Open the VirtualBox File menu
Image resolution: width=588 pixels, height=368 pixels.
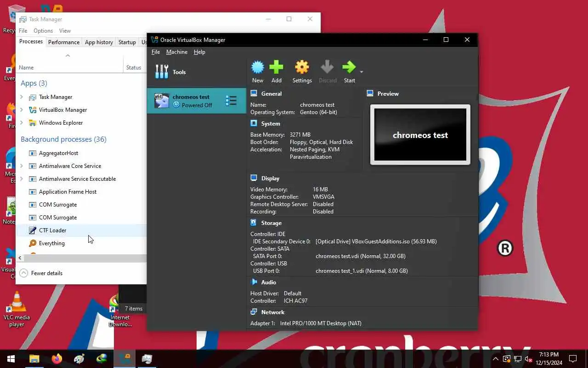point(156,52)
